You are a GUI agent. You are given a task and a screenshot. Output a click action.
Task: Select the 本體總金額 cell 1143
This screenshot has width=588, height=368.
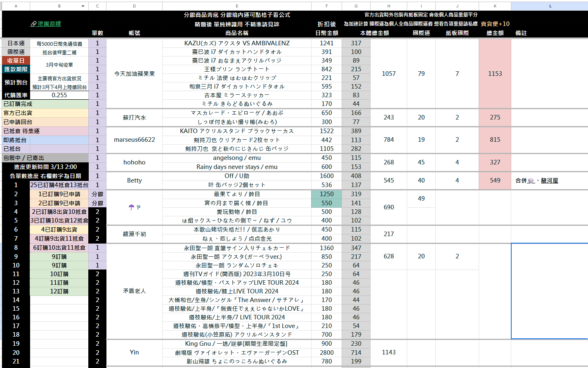coord(389,352)
